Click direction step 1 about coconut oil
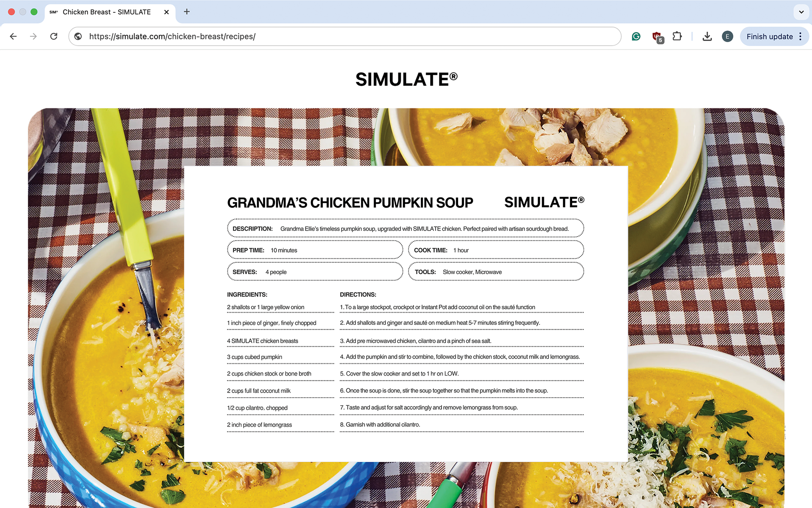 tap(437, 307)
